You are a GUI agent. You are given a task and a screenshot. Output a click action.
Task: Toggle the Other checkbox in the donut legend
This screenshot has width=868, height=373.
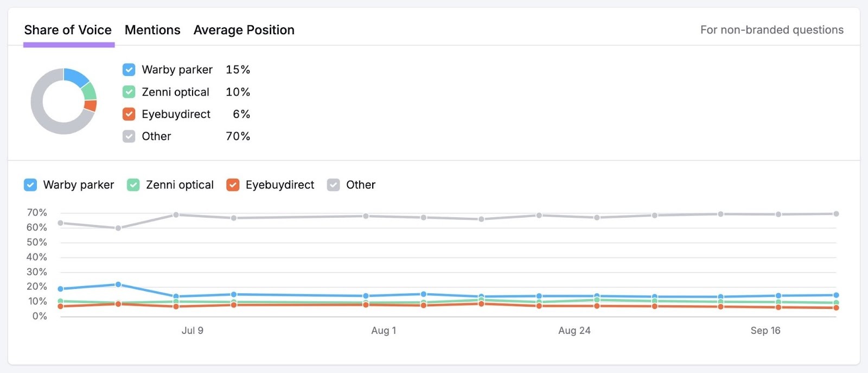129,136
